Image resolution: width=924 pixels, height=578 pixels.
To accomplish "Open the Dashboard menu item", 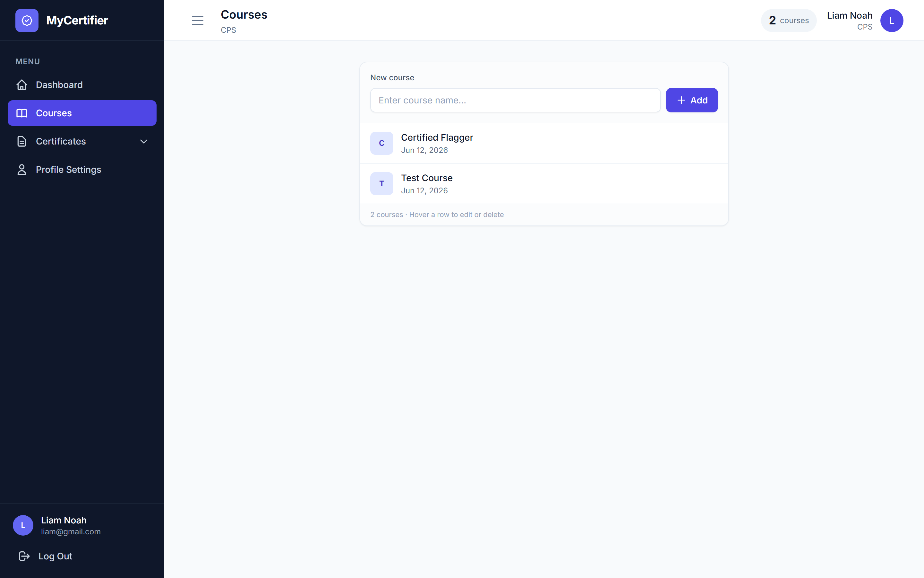I will (82, 85).
